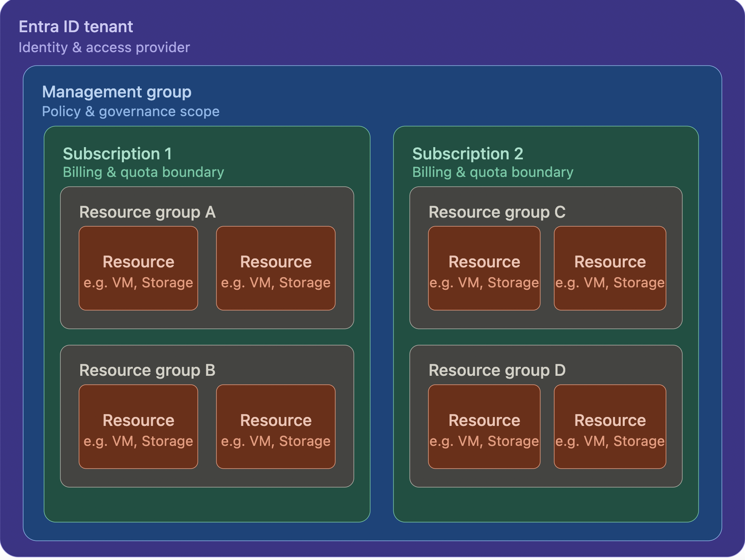The width and height of the screenshot is (745, 560).
Task: Select the Policy & governance scope text
Action: click(131, 111)
